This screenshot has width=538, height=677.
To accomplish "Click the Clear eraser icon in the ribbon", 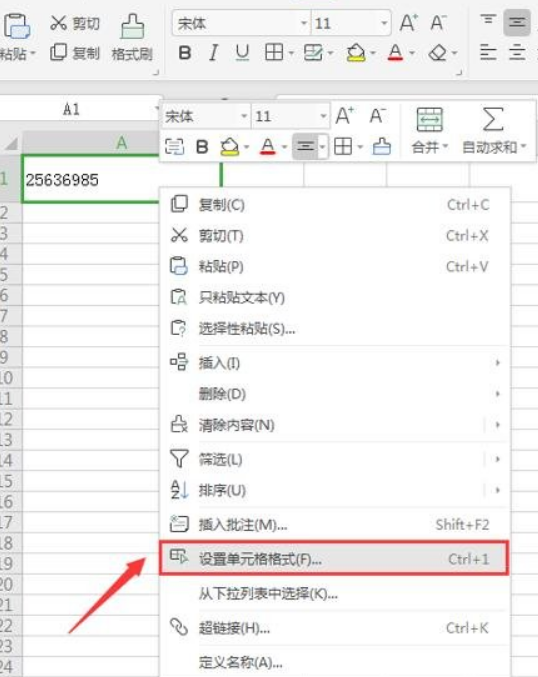I will (x=437, y=53).
